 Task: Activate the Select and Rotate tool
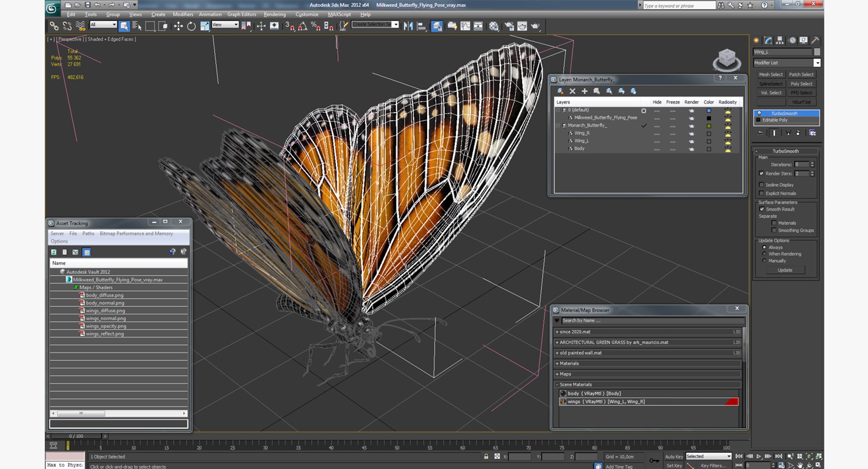191,26
